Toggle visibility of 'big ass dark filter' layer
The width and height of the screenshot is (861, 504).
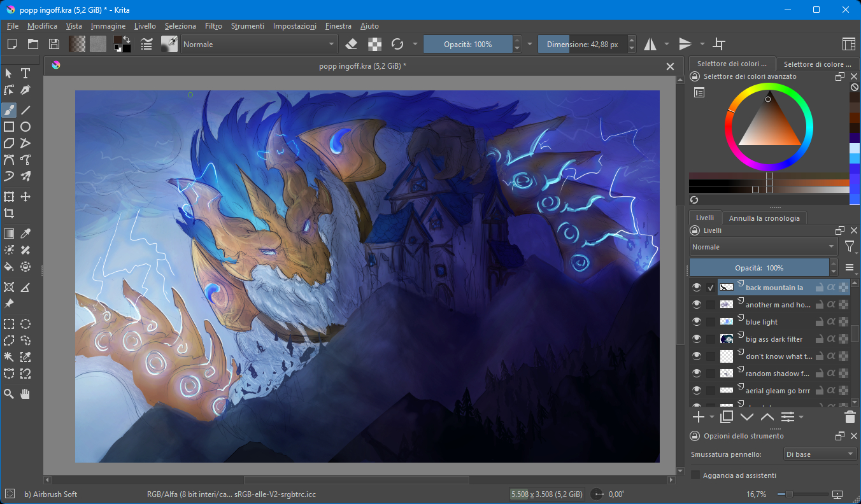[696, 339]
